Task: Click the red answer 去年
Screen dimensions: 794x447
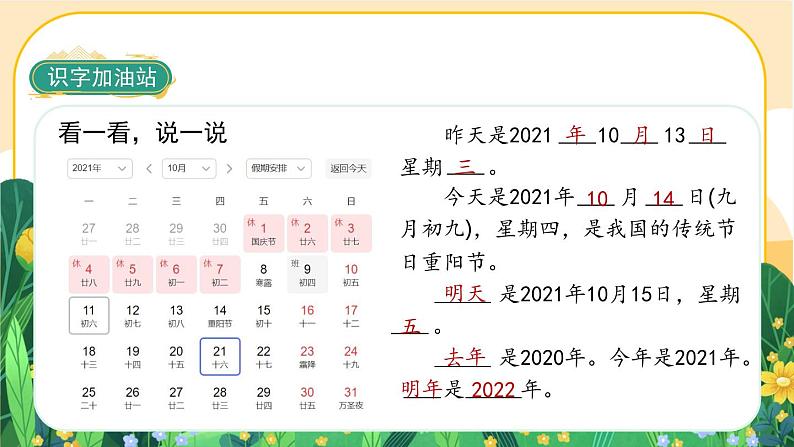Action: pos(464,357)
